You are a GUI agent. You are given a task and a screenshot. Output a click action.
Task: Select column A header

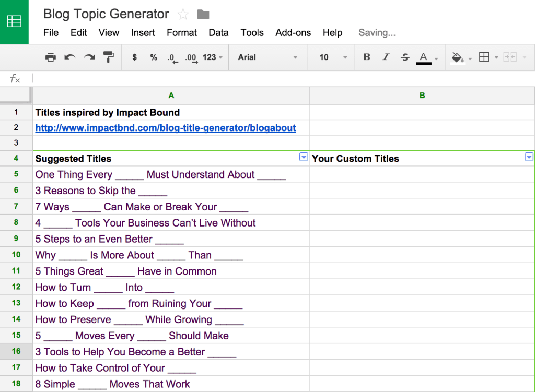tap(171, 96)
